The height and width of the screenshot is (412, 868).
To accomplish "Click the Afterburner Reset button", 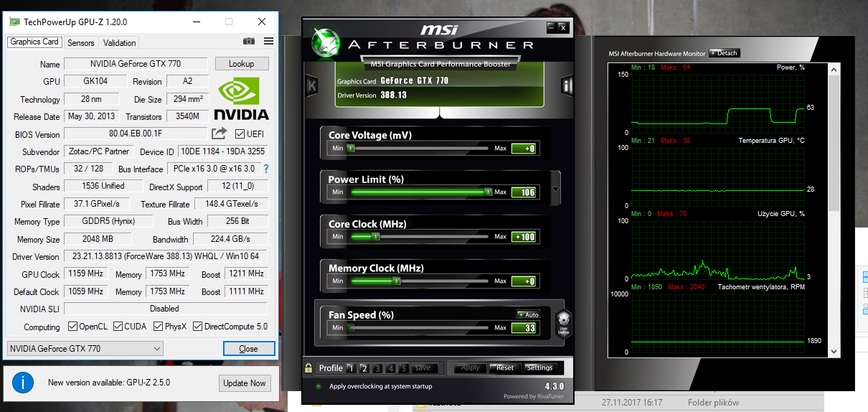I will (504, 367).
